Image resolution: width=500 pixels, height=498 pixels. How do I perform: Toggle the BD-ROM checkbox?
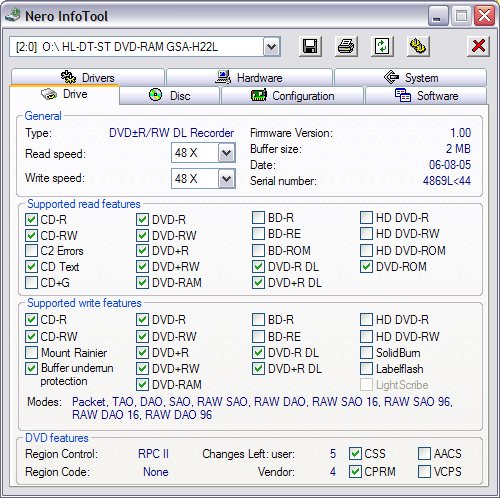258,250
